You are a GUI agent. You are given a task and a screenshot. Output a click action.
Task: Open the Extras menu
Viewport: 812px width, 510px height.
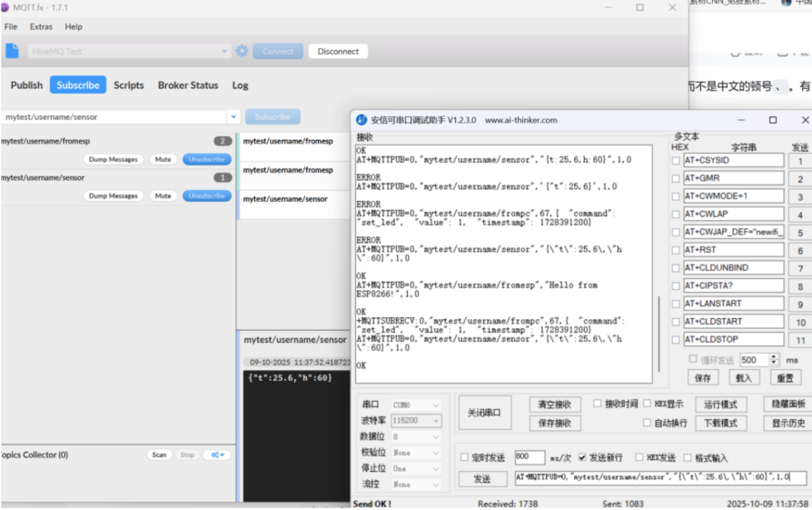(41, 26)
